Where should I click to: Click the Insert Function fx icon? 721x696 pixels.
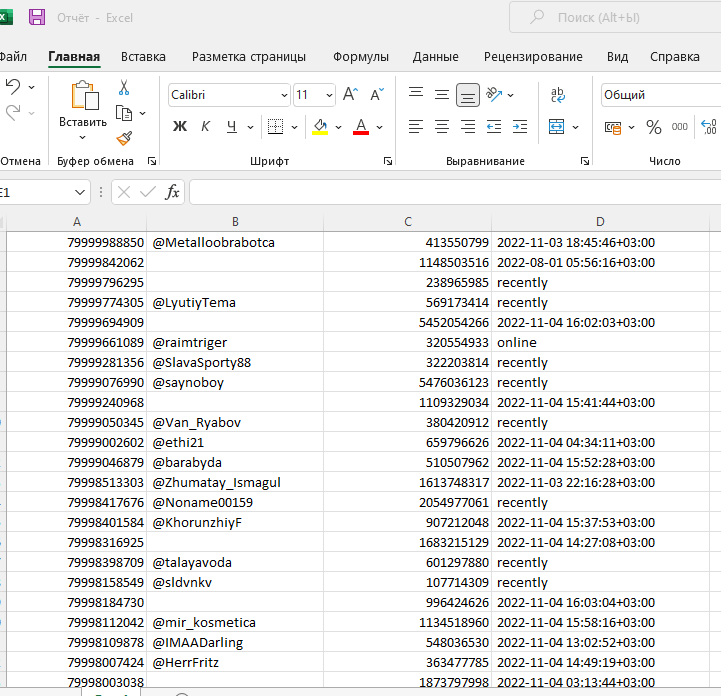172,192
